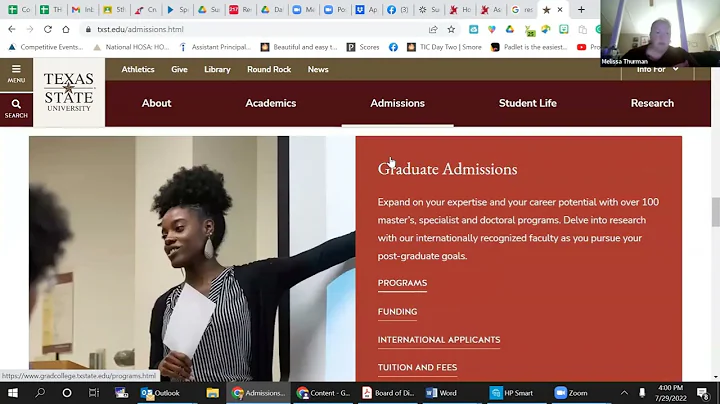Share this page via address bar icon
Image resolution: width=720 pixels, height=404 pixels.
click(x=433, y=29)
